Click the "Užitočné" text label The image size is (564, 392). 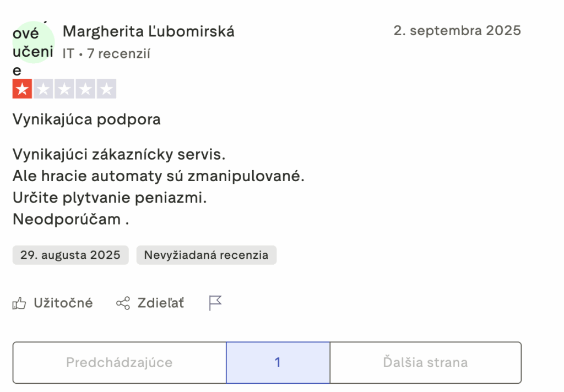[63, 303]
